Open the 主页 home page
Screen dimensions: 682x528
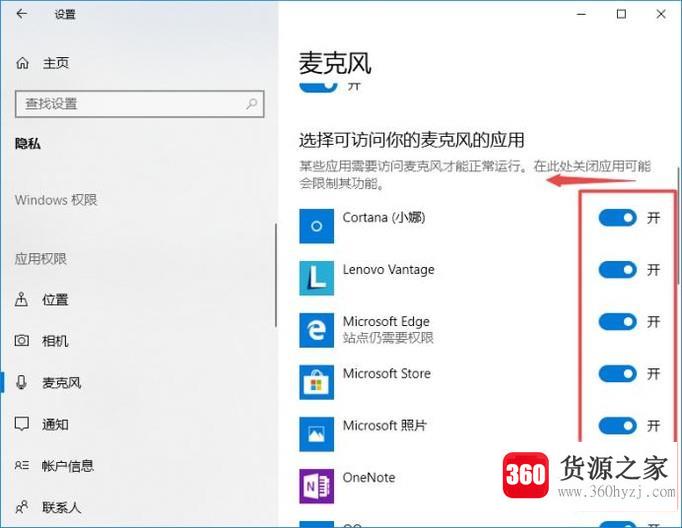point(56,63)
